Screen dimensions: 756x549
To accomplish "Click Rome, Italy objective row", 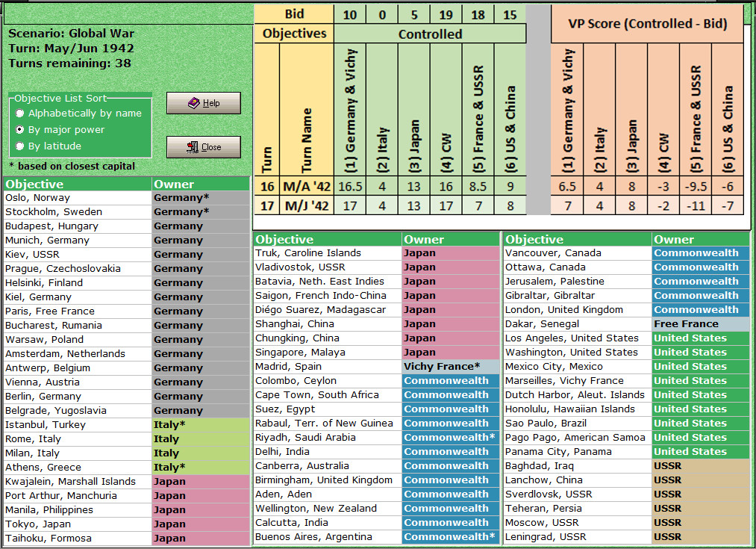I will point(126,439).
